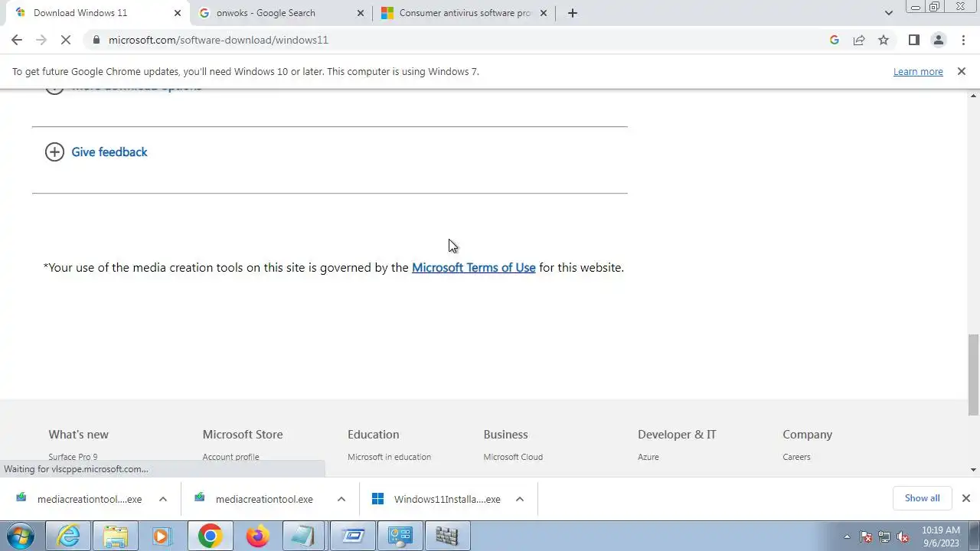This screenshot has height=551, width=980.
Task: Click the address bar URL
Action: click(218, 40)
